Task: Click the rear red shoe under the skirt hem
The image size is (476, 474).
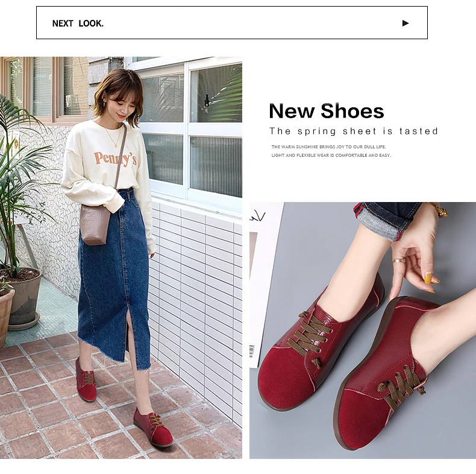Action: pyautogui.click(x=86, y=379)
